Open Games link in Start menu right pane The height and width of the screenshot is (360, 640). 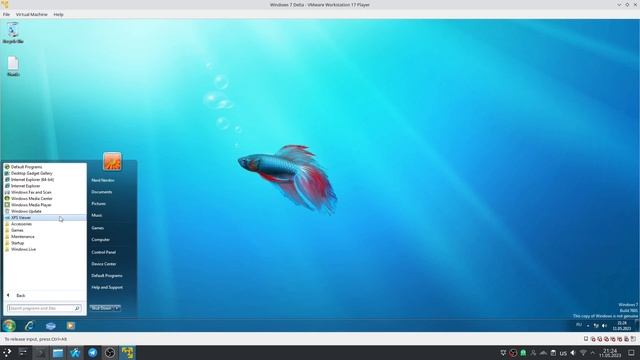click(x=98, y=228)
